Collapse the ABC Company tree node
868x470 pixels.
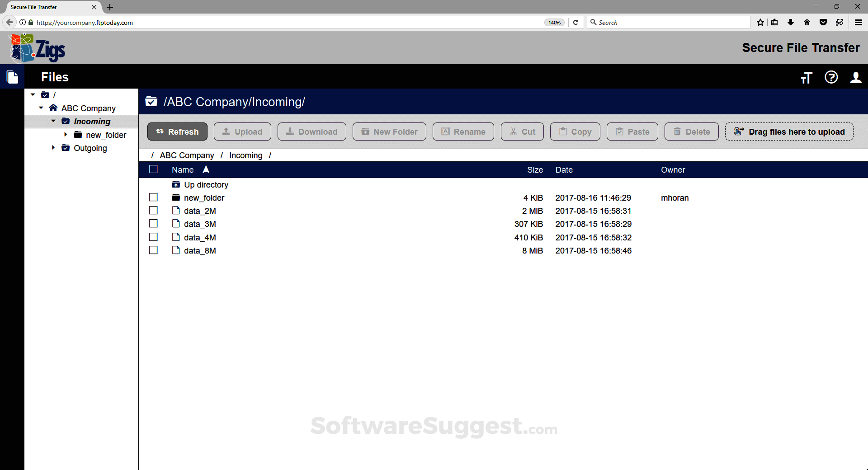[41, 108]
